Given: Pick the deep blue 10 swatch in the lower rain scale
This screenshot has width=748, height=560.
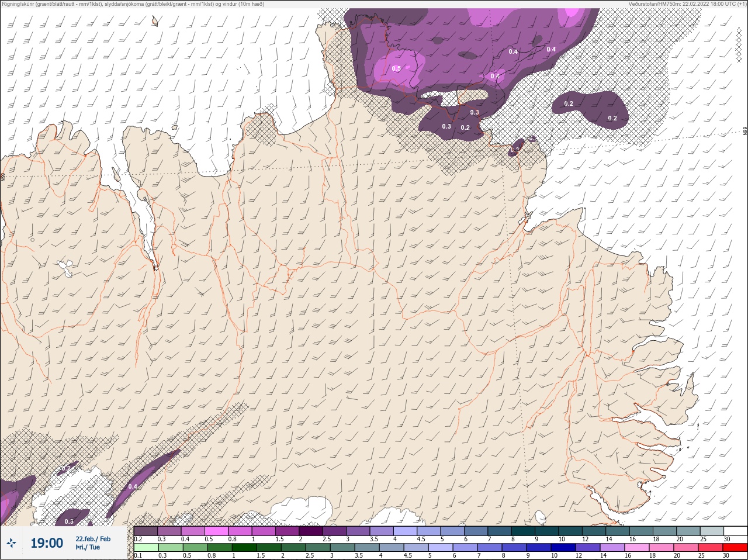Looking at the screenshot, I should pos(563,548).
